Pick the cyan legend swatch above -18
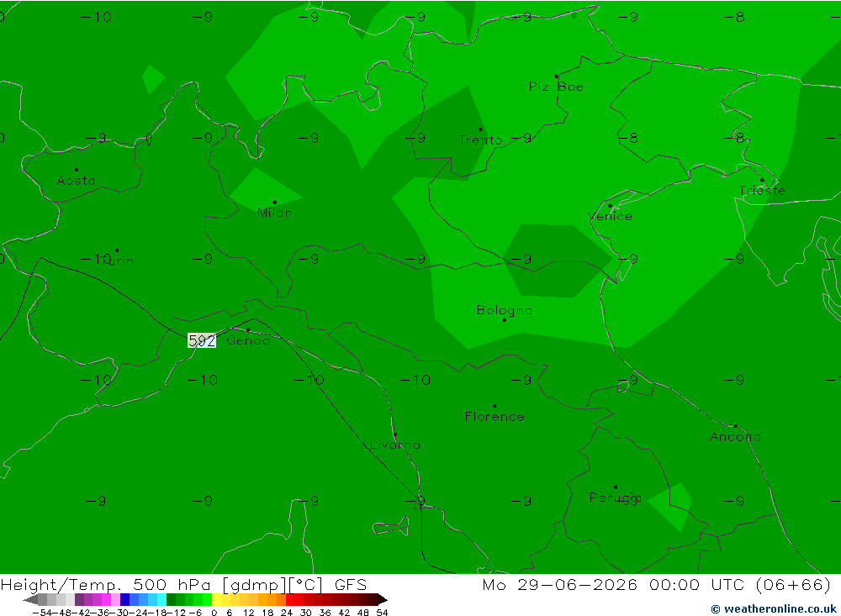 (x=161, y=600)
